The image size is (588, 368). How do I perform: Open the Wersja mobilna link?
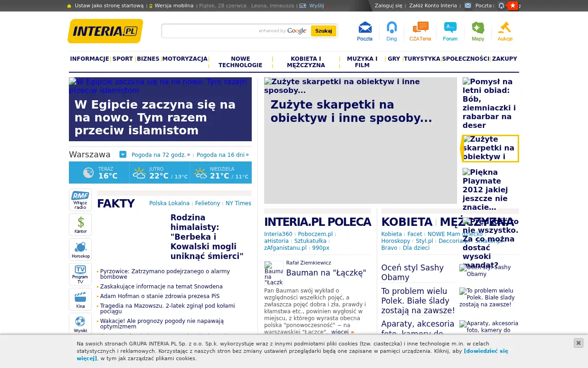coord(174,6)
